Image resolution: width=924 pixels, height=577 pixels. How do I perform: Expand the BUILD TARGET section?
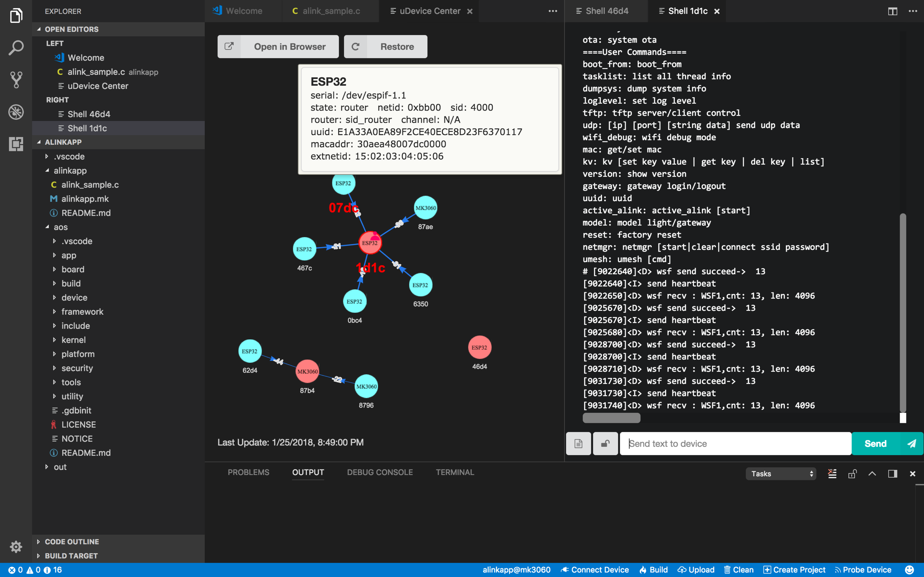point(71,556)
